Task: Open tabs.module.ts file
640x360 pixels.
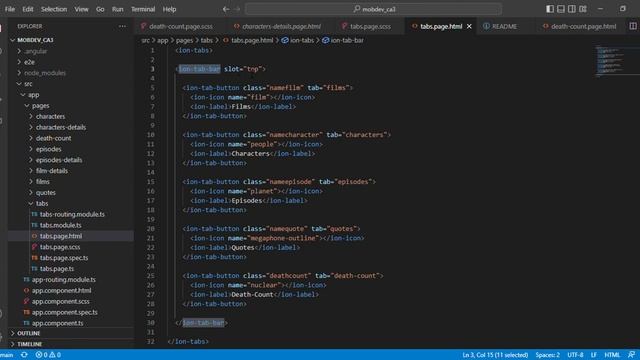Action: pyautogui.click(x=60, y=225)
